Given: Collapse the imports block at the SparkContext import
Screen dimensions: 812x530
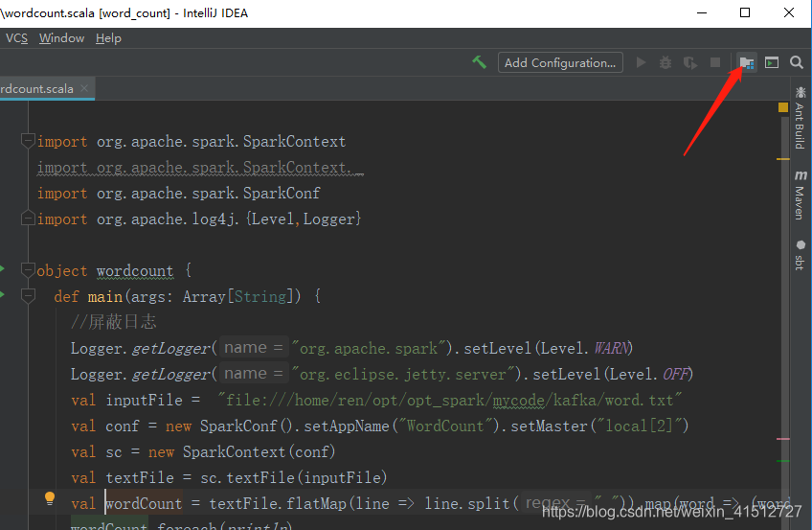Looking at the screenshot, I should 28,140.
